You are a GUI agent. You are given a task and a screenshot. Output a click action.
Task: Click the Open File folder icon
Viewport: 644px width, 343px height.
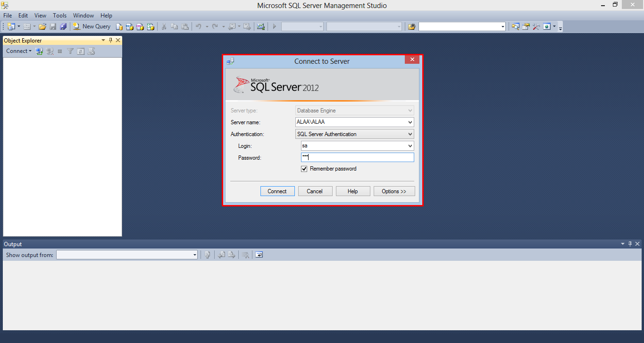click(42, 26)
